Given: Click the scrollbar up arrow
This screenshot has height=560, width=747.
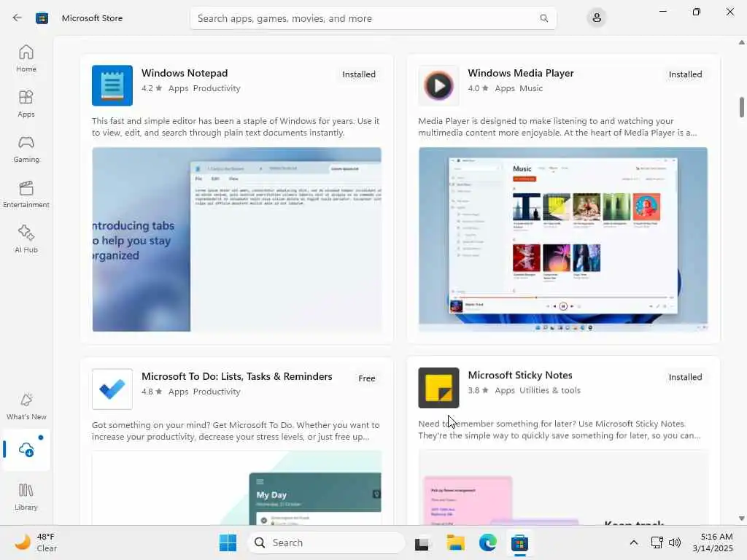Looking at the screenshot, I should pos(741,42).
